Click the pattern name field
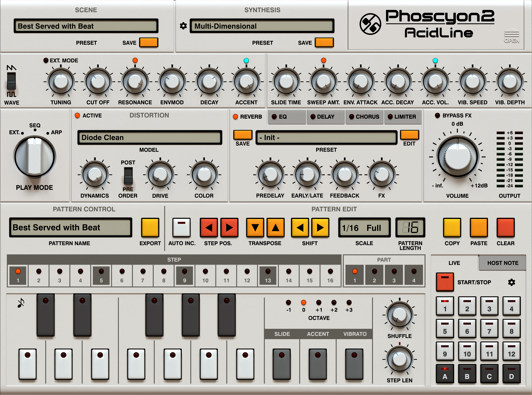The width and height of the screenshot is (532, 395). pos(71,227)
